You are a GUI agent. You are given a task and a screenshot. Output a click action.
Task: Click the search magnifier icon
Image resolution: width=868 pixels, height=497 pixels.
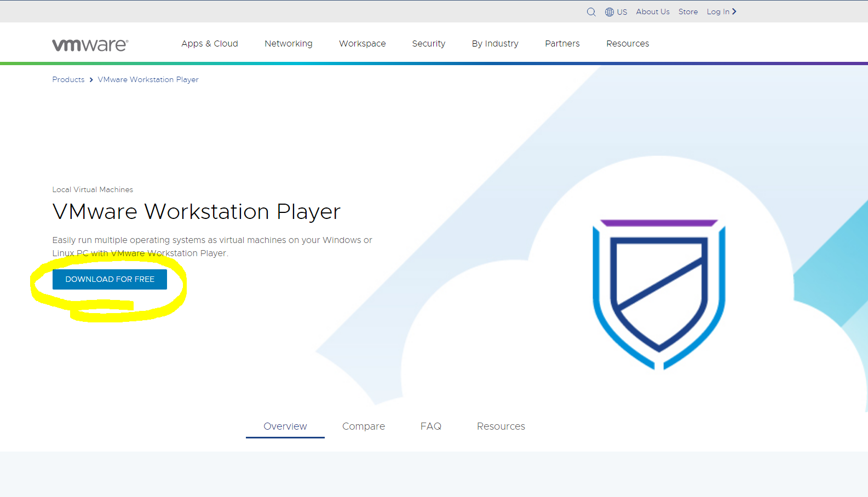click(x=591, y=12)
